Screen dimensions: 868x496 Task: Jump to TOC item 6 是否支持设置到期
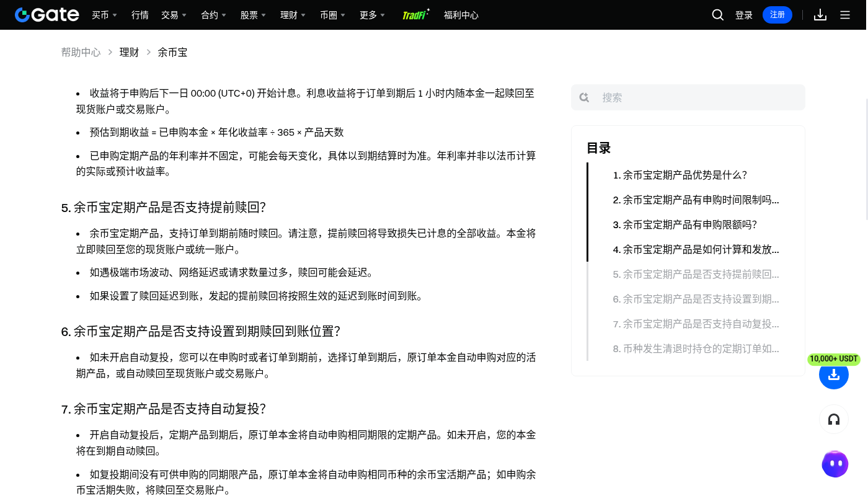tap(696, 299)
